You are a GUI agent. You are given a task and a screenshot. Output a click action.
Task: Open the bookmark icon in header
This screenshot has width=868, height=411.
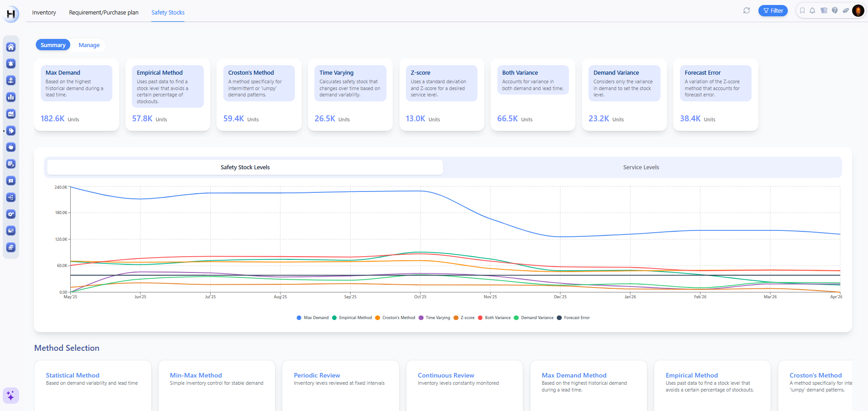[802, 11]
